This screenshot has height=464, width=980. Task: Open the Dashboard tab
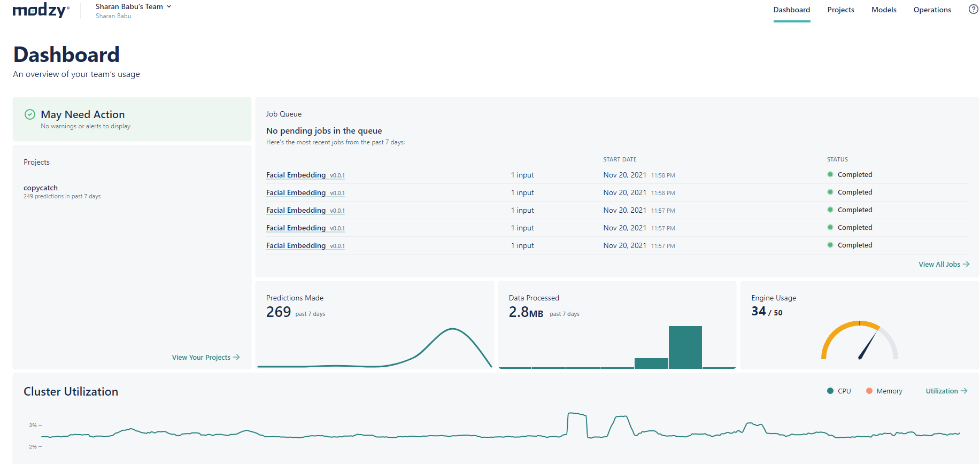tap(792, 10)
